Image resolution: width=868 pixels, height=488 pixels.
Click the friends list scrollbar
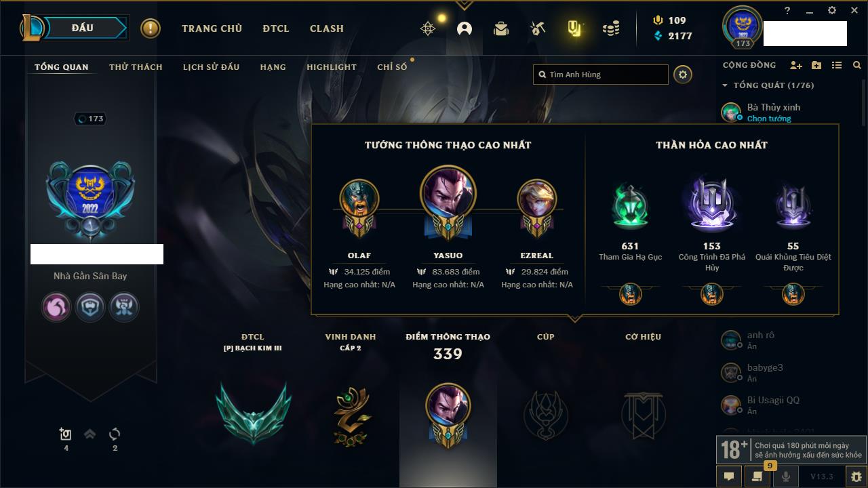(x=863, y=102)
